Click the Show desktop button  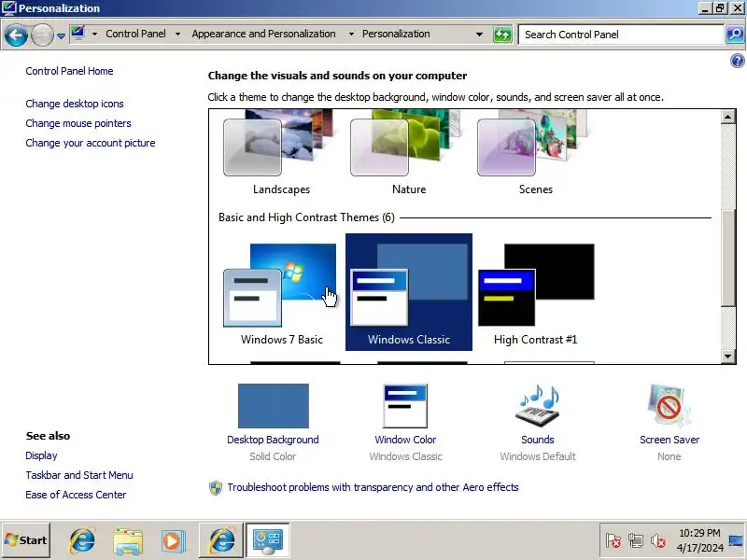(737, 540)
